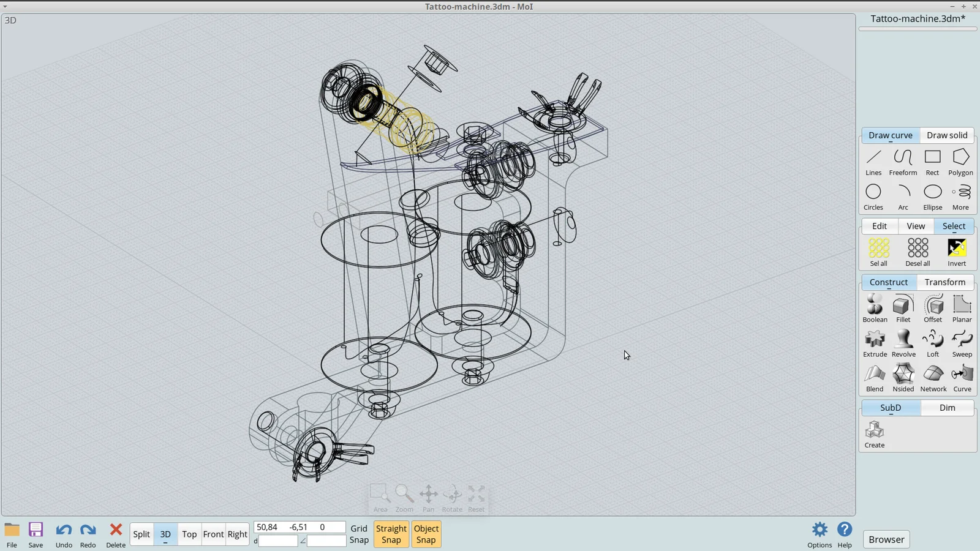Toggle Straight Snap off

tap(391, 533)
